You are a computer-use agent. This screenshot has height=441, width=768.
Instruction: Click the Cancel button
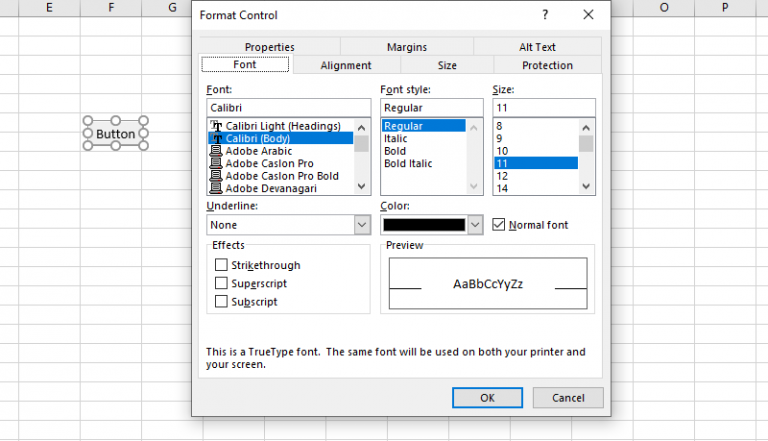pos(567,398)
